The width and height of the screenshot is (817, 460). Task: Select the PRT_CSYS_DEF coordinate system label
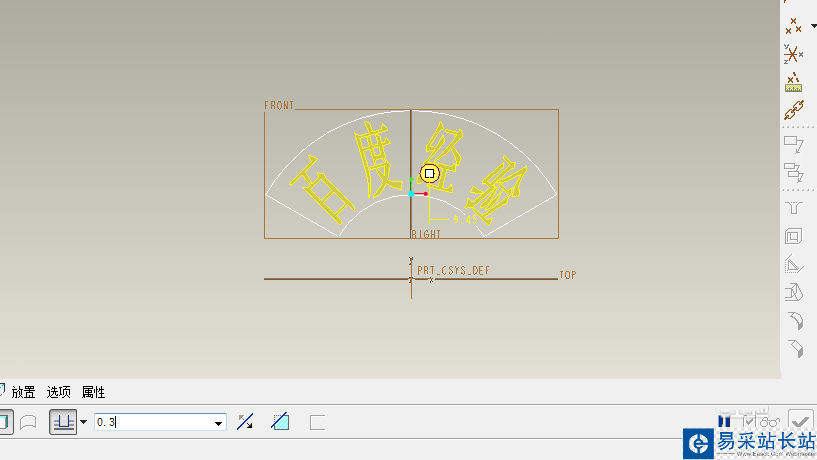(x=453, y=270)
